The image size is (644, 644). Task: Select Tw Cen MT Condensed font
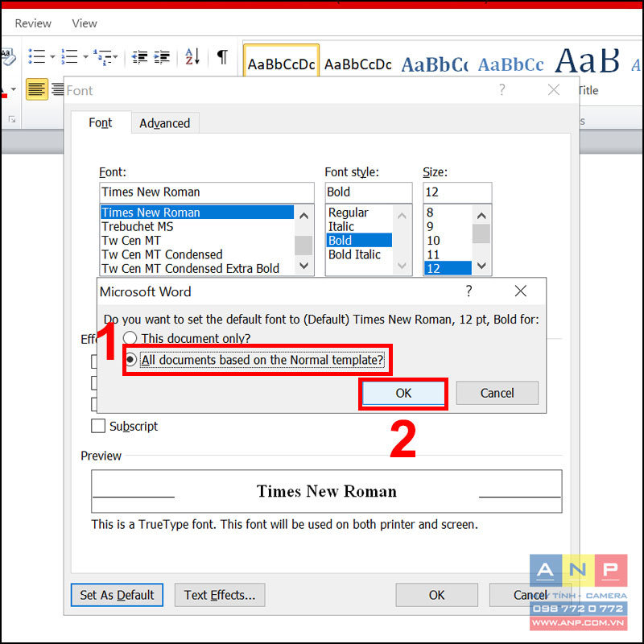[197, 254]
